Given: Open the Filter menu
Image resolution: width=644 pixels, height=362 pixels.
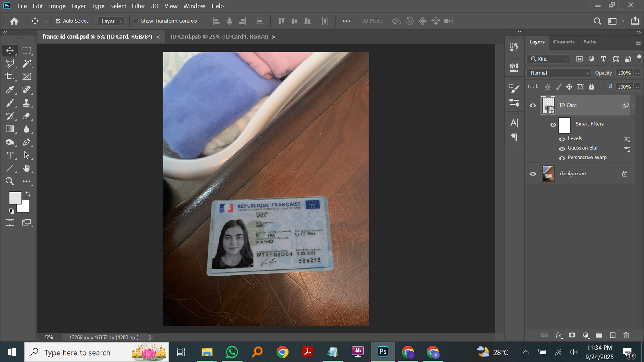Looking at the screenshot, I should click(x=138, y=6).
